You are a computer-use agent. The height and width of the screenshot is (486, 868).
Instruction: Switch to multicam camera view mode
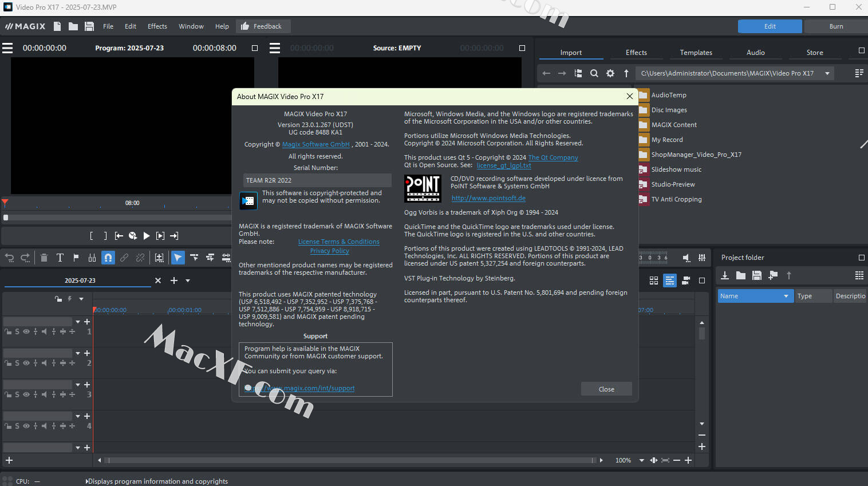point(686,280)
